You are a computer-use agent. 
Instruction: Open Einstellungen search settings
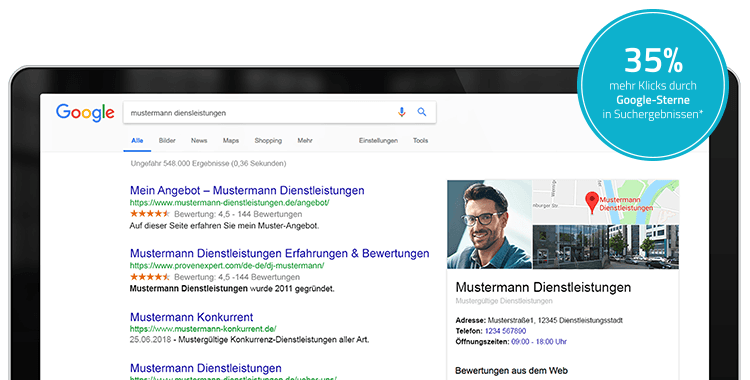tap(378, 141)
